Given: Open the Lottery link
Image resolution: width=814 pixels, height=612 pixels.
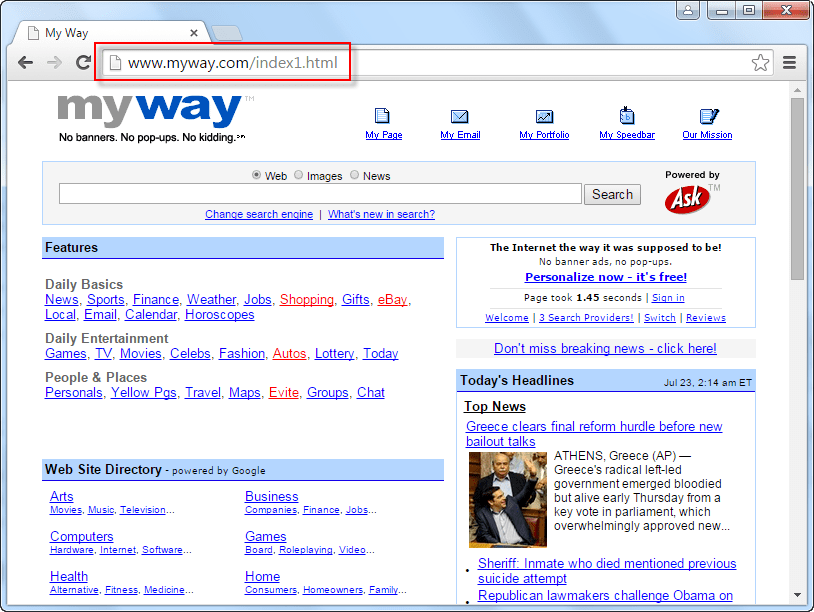Looking at the screenshot, I should tap(335, 353).
